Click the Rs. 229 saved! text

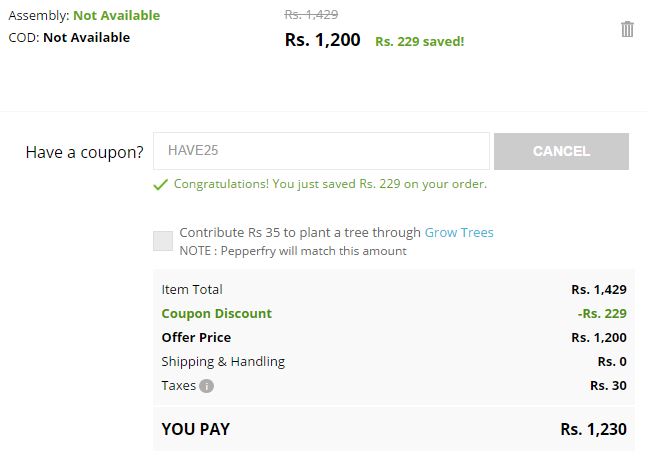click(x=420, y=41)
